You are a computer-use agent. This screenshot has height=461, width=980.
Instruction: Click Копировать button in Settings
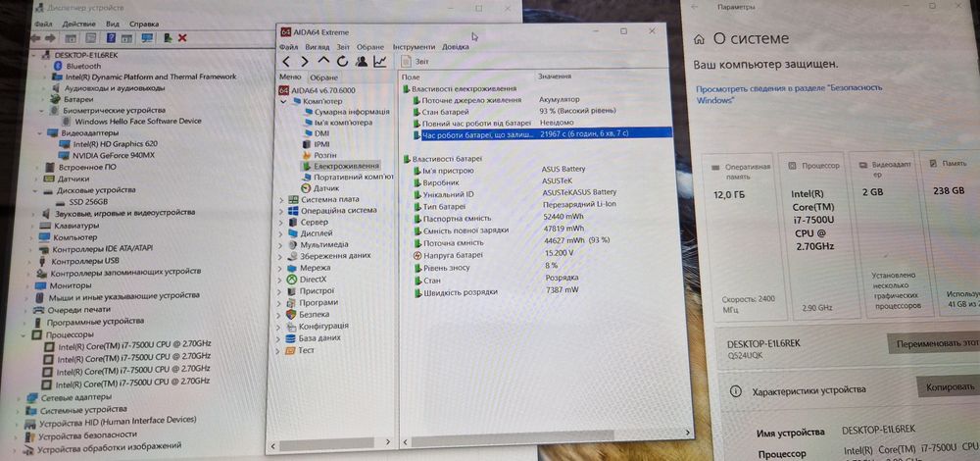pos(948,387)
